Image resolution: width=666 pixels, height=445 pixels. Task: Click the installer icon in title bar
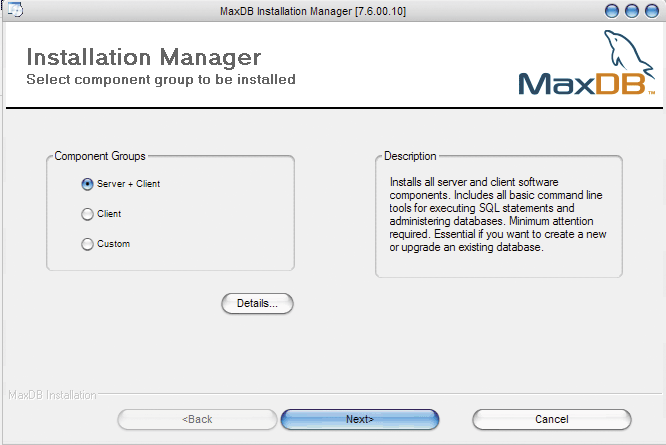tap(15, 9)
